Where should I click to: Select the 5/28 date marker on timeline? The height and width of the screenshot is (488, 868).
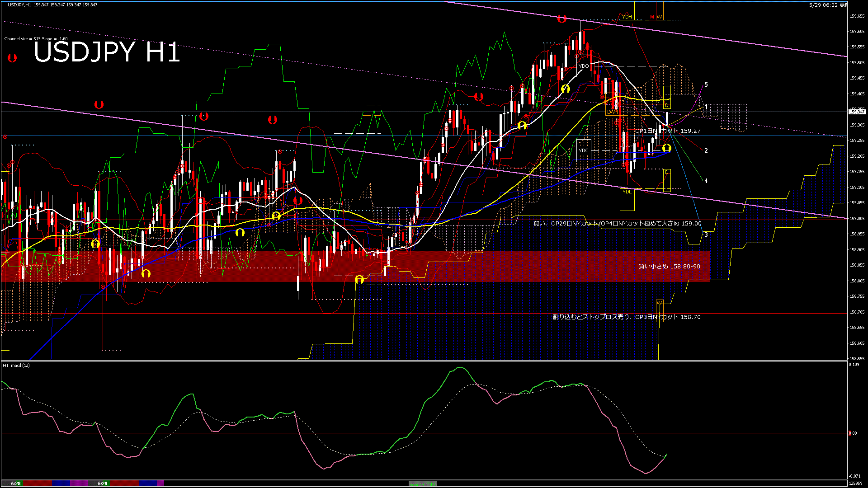click(16, 483)
